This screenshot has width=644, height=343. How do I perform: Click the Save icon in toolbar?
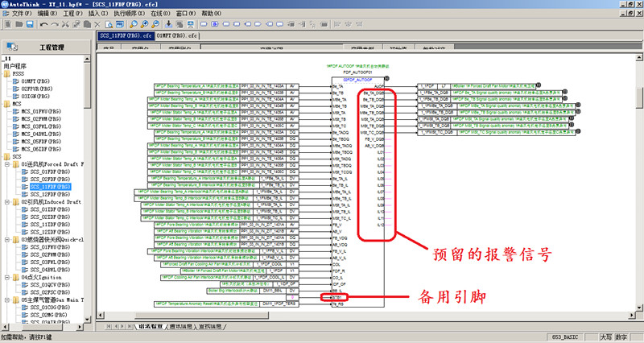click(x=31, y=25)
